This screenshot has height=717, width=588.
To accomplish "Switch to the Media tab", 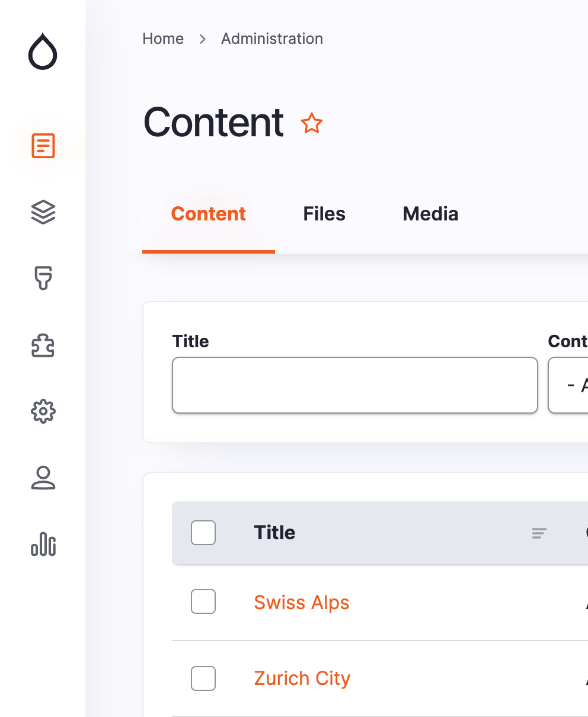I will (x=430, y=214).
